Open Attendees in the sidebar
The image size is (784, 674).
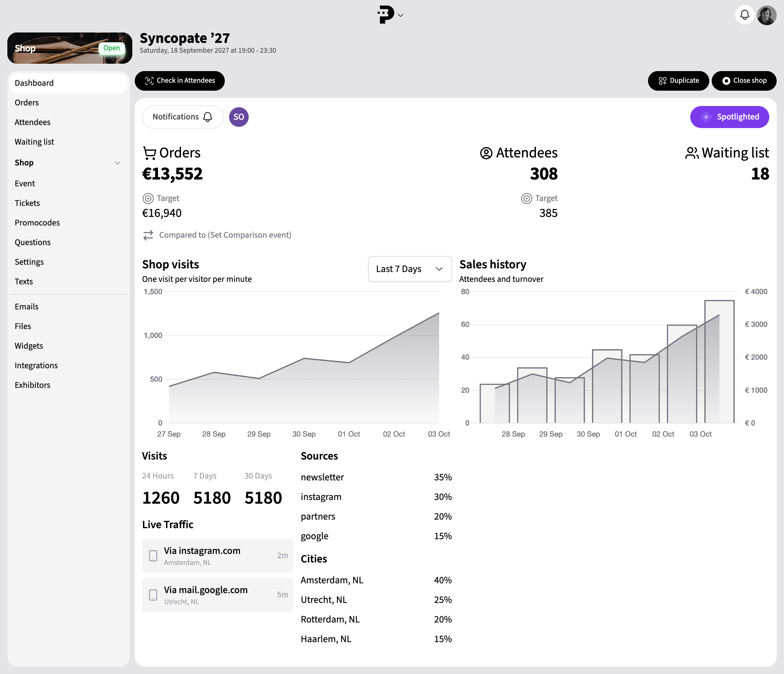68,122
